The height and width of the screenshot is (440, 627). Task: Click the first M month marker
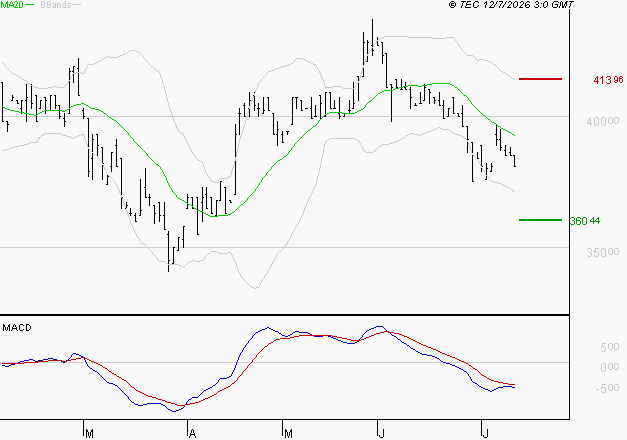pyautogui.click(x=90, y=434)
